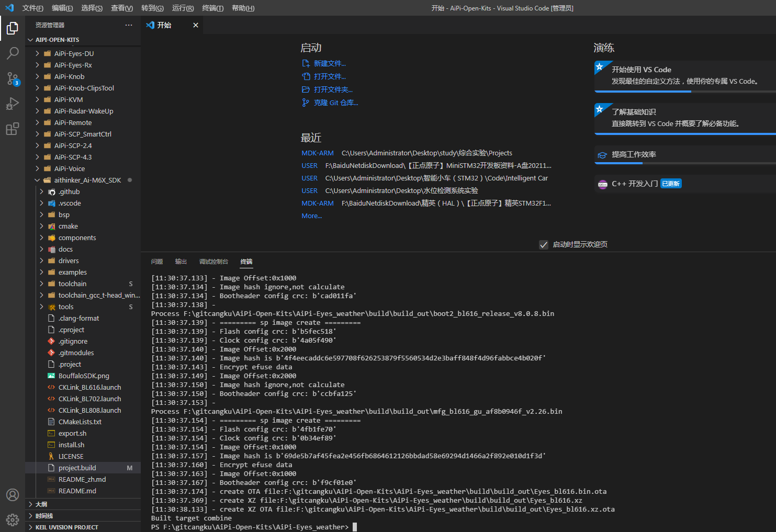Open the 开始使用 VS Code walkthrough card

pyautogui.click(x=685, y=76)
